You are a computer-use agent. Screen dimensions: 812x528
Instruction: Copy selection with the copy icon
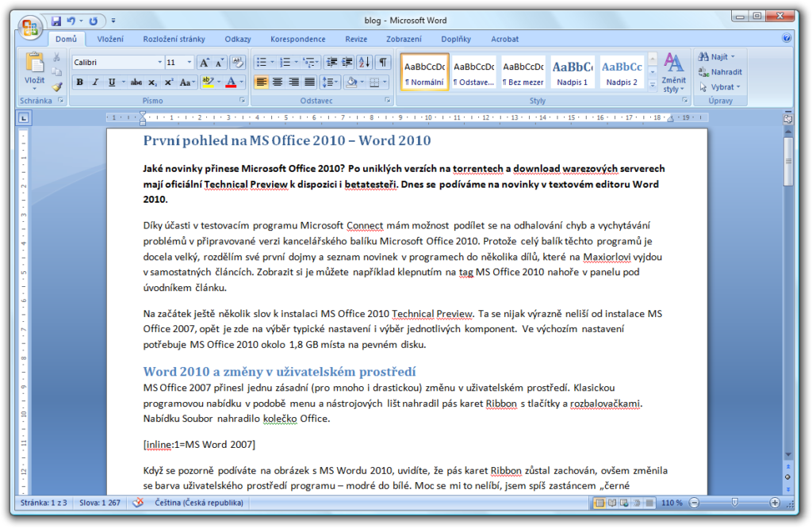coord(57,72)
